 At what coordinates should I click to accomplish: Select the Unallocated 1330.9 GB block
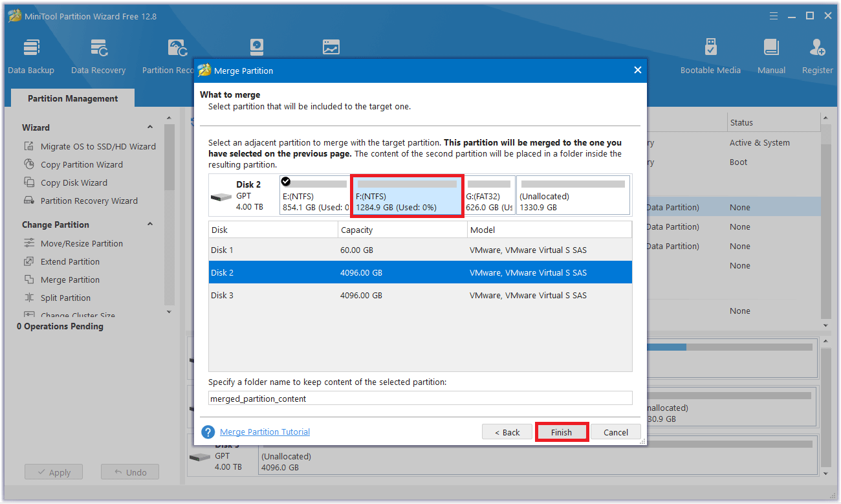(x=573, y=195)
